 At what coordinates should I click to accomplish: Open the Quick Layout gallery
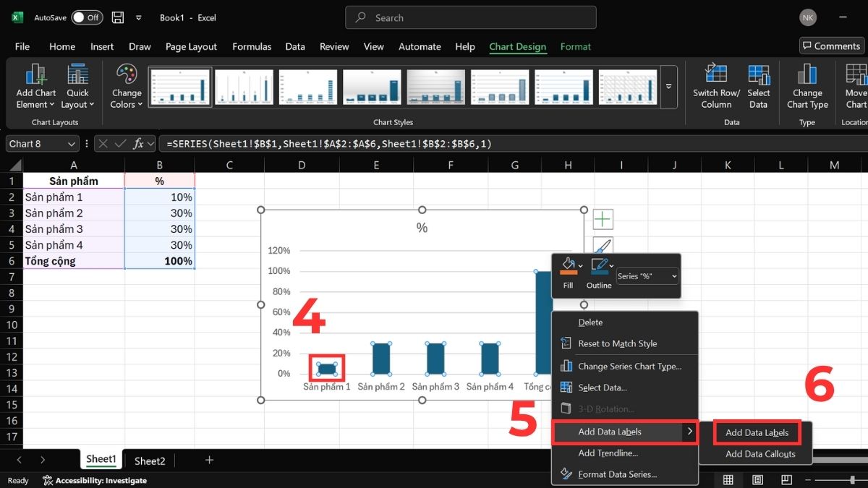[x=77, y=74]
